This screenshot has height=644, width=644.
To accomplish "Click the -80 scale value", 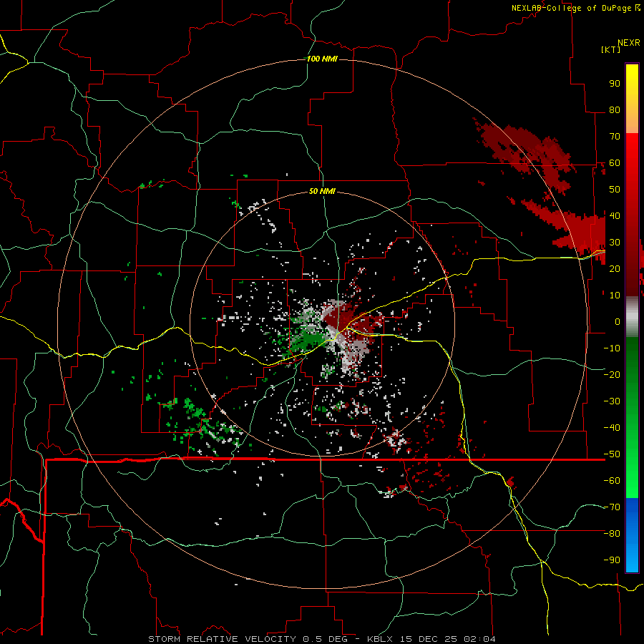I will pos(612,534).
